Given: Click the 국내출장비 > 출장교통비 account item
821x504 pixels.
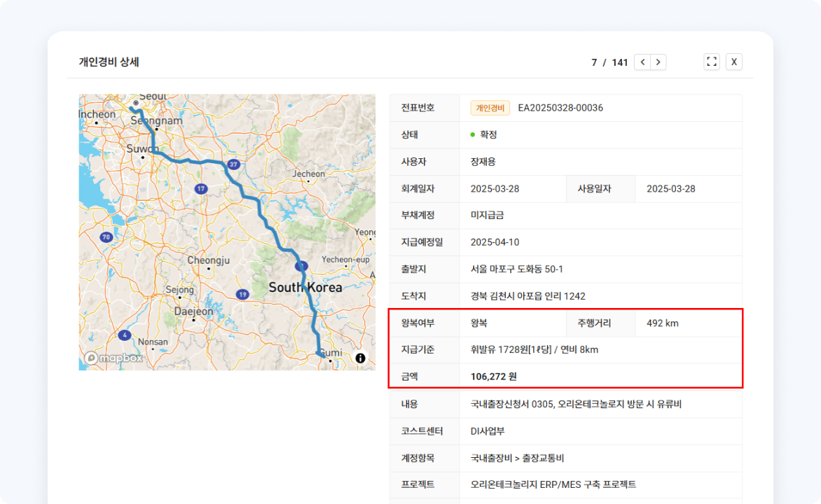Looking at the screenshot, I should [x=517, y=458].
